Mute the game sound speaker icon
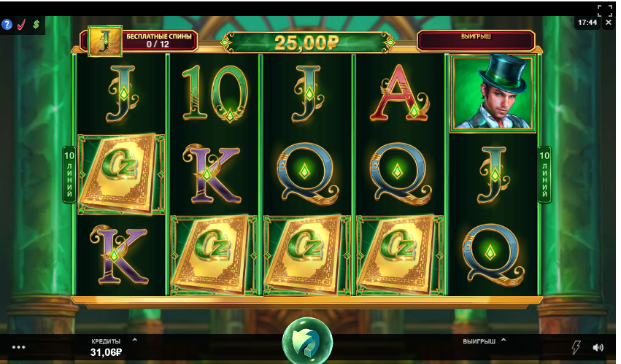This screenshot has height=364, width=621. click(598, 347)
